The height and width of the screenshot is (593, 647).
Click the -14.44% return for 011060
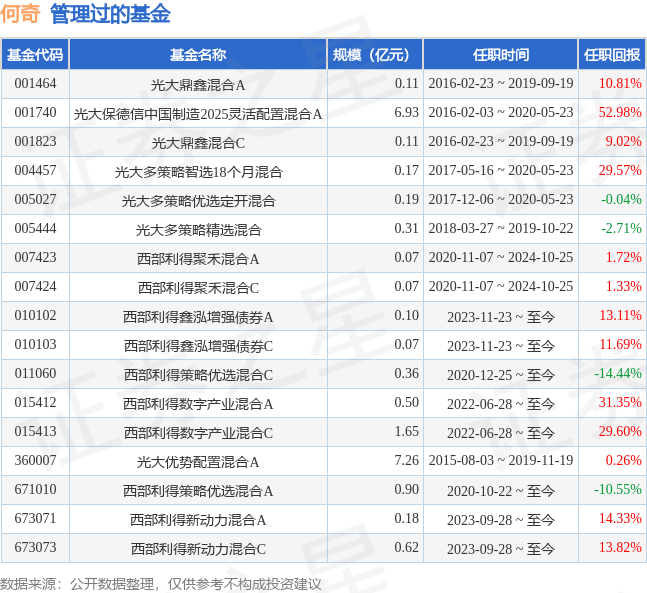point(617,374)
